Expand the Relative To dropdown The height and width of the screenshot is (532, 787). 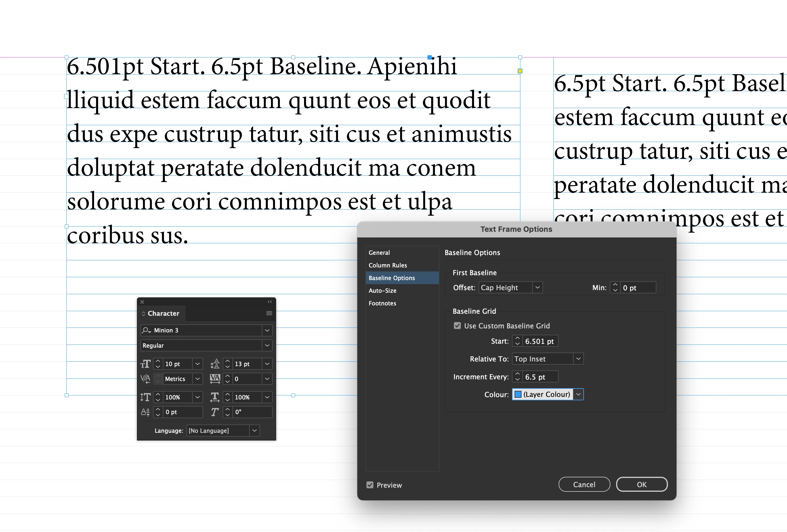click(x=578, y=359)
